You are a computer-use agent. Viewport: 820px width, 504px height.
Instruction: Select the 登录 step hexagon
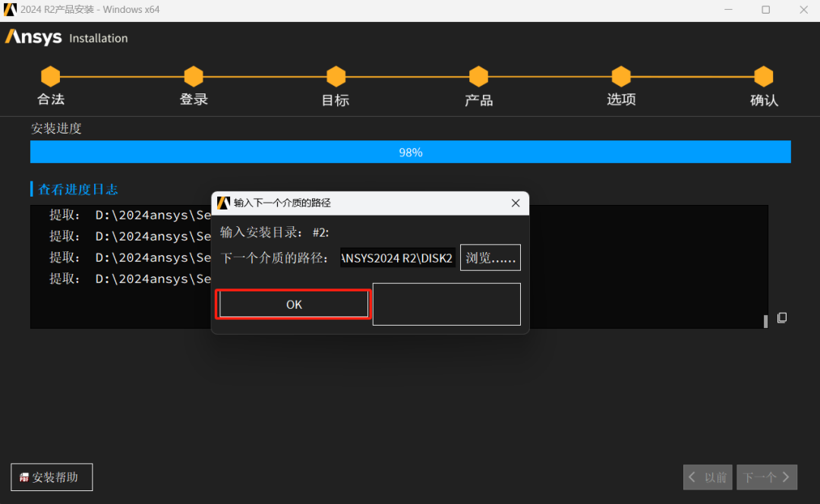(x=194, y=77)
